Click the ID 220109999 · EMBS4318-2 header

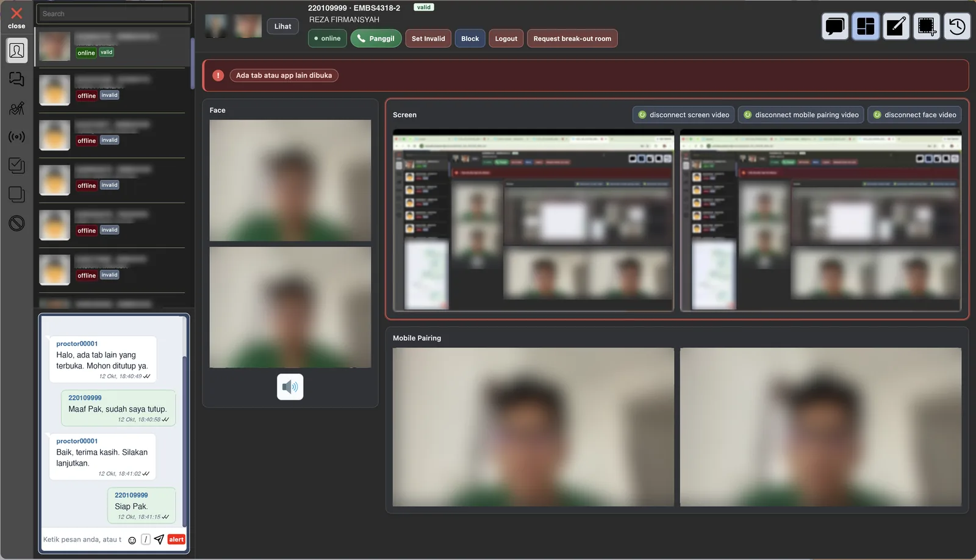(354, 8)
